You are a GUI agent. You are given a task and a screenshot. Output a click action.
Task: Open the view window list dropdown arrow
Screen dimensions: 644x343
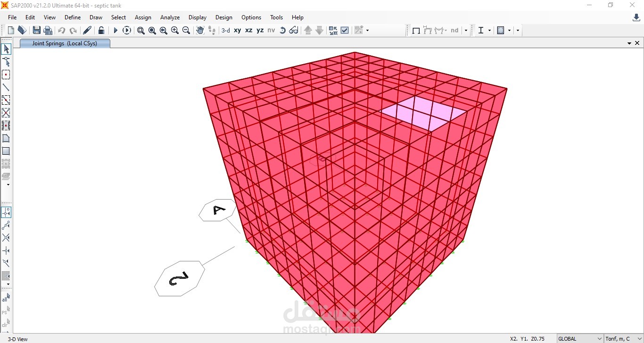tap(629, 43)
